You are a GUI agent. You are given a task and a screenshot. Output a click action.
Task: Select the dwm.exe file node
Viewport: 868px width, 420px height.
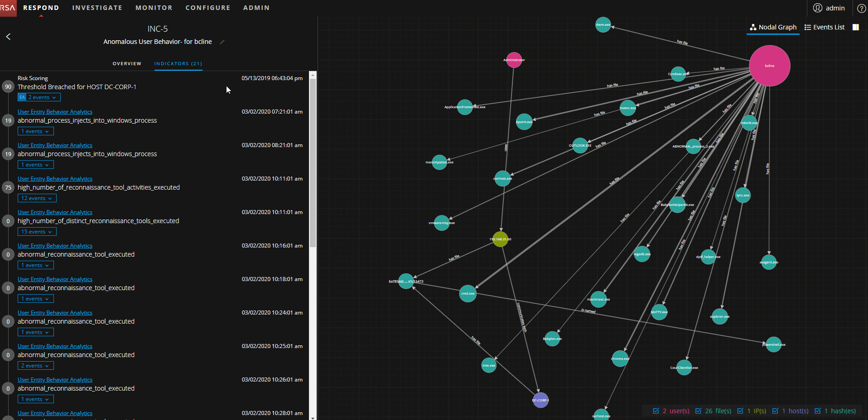tap(603, 24)
